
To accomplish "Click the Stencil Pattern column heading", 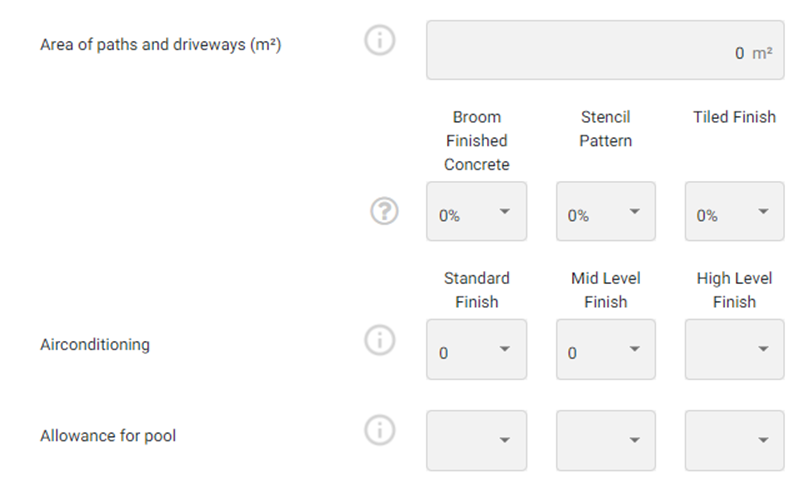I will tap(606, 129).
